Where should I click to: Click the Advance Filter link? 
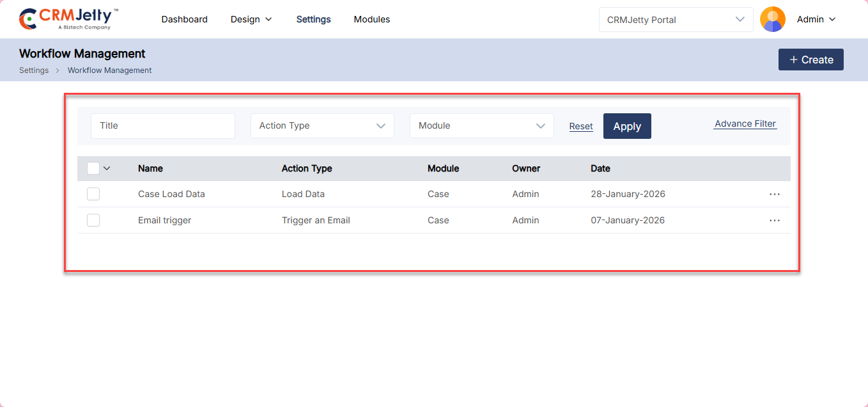745,124
